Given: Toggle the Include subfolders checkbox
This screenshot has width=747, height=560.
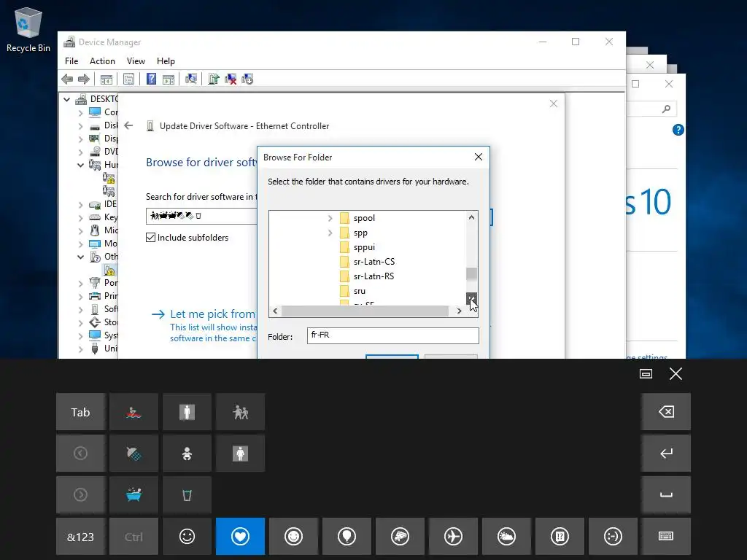Looking at the screenshot, I should pos(150,237).
